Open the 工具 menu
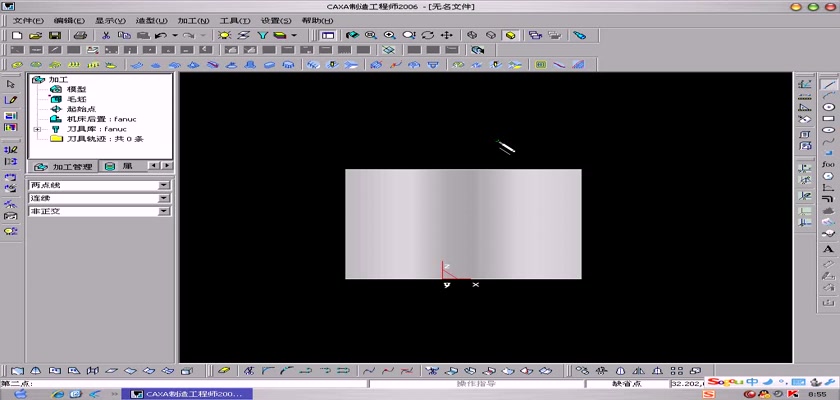The width and height of the screenshot is (840, 400). 235,20
